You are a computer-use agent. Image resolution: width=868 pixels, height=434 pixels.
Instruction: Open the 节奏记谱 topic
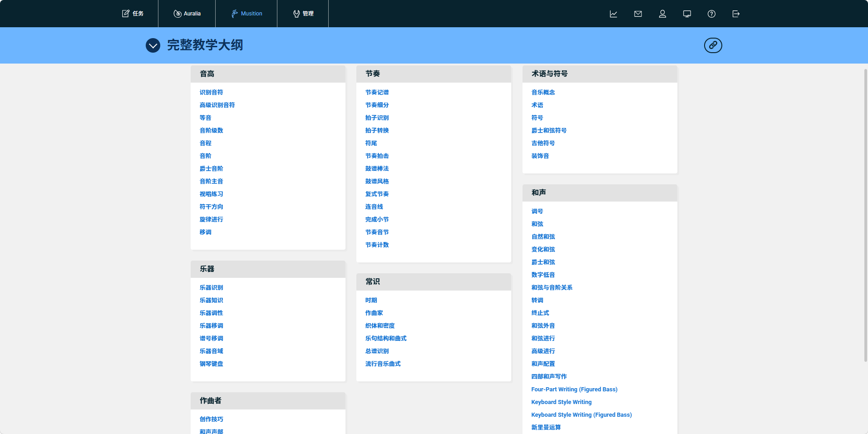click(x=377, y=92)
